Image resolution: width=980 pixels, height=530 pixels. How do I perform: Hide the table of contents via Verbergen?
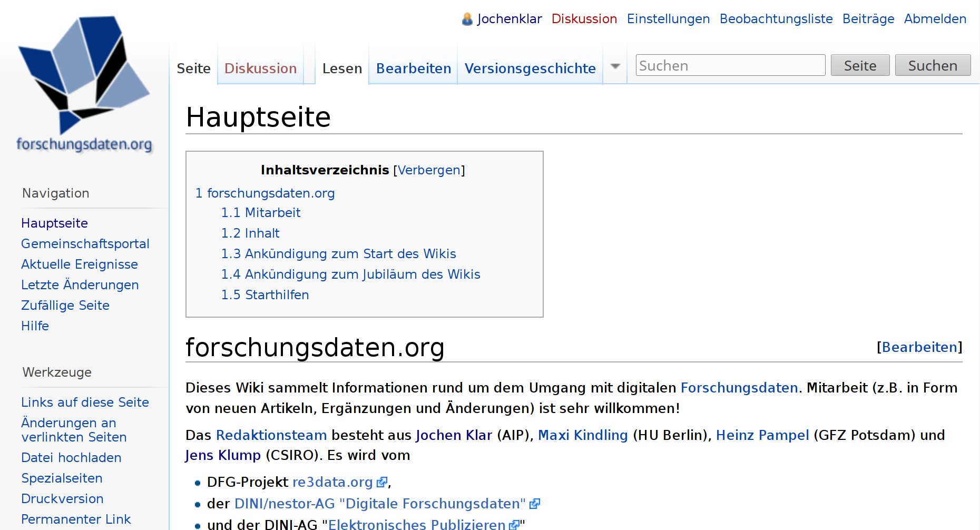429,170
